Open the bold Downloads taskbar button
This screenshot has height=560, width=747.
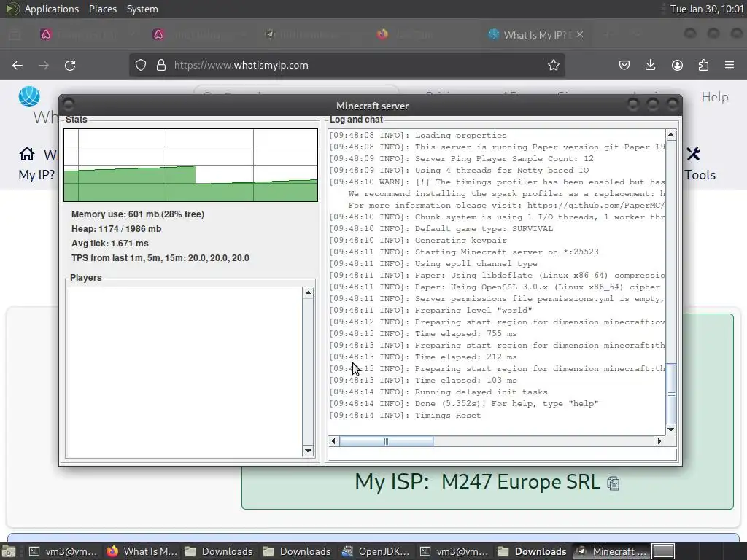[532, 551]
